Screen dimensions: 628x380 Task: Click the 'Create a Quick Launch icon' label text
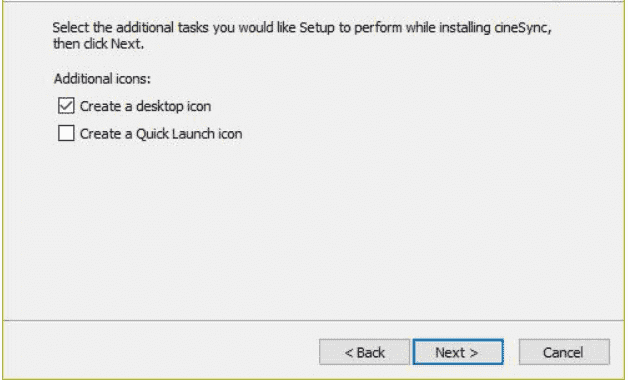(x=161, y=134)
